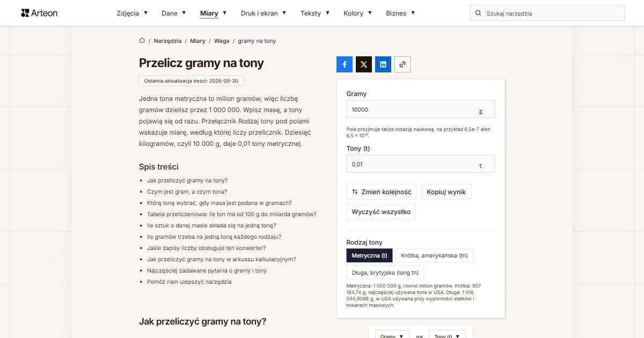Focus the Tony (t) result field
Screen dimensions: 644x338
point(421,164)
